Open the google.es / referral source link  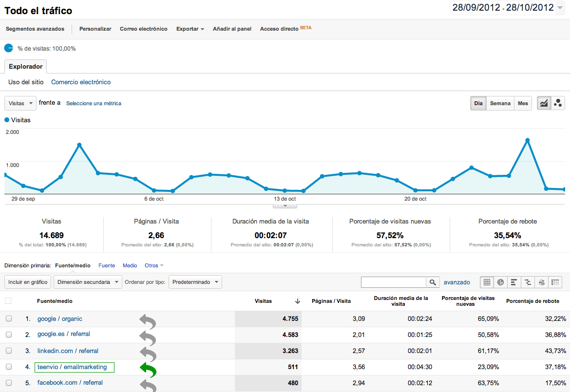[64, 334]
